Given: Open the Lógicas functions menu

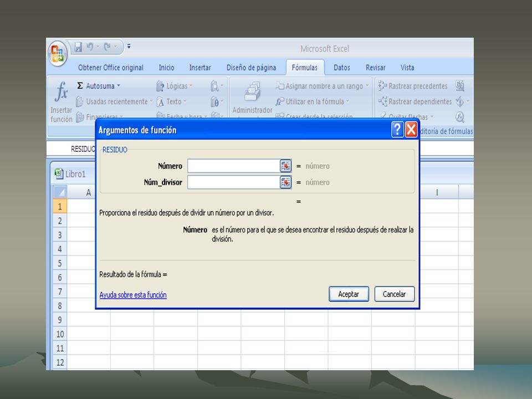Looking at the screenshot, I should click(x=175, y=86).
